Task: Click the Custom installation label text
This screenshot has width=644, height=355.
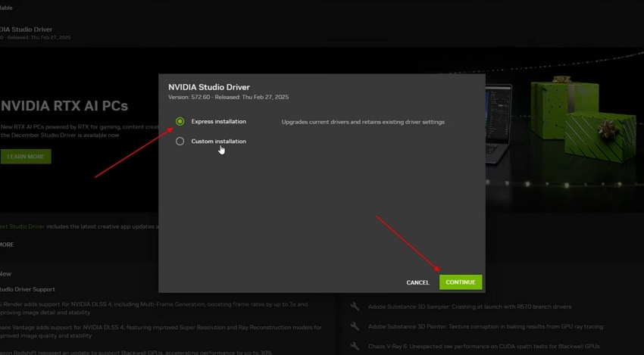Action: click(218, 142)
